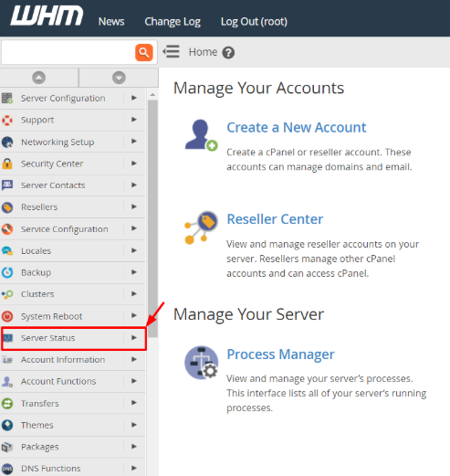Image resolution: width=450 pixels, height=476 pixels.
Task: Click Log Out (root) link
Action: pos(254,22)
